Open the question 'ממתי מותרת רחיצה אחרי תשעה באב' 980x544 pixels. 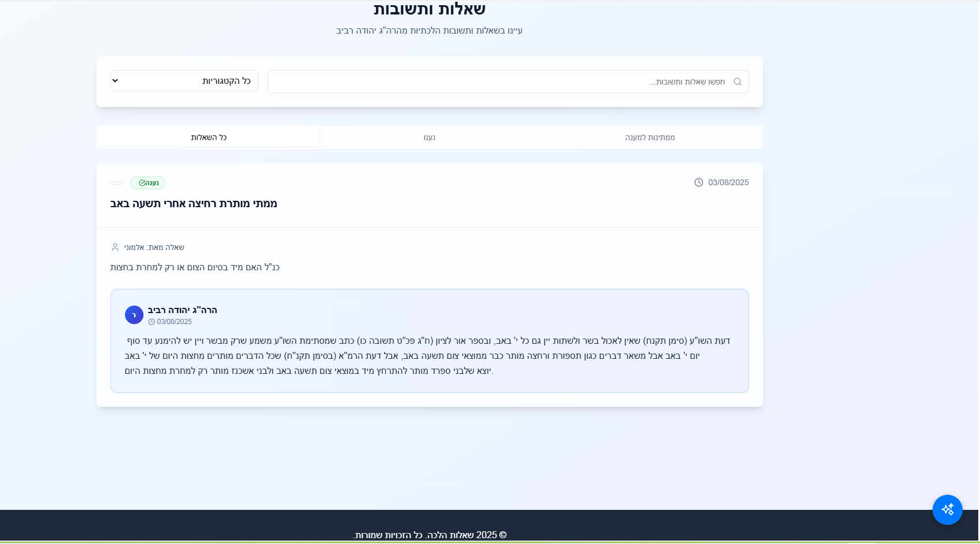(x=194, y=204)
